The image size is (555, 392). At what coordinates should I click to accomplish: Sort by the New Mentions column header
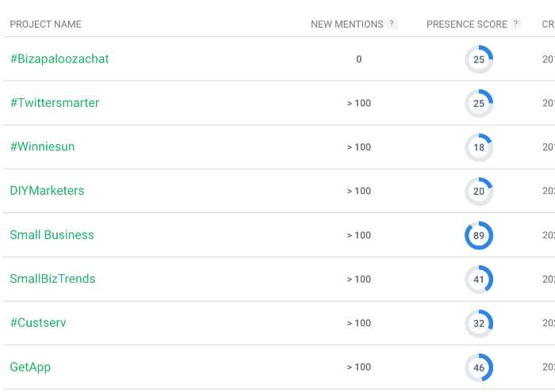[x=347, y=25]
